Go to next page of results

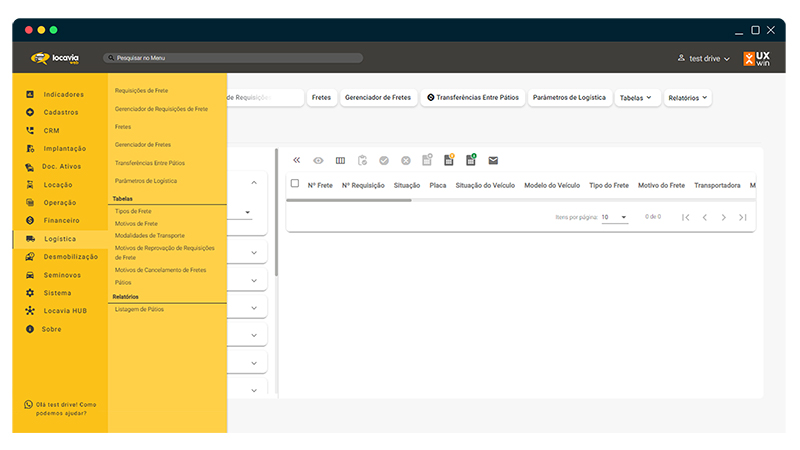[723, 217]
